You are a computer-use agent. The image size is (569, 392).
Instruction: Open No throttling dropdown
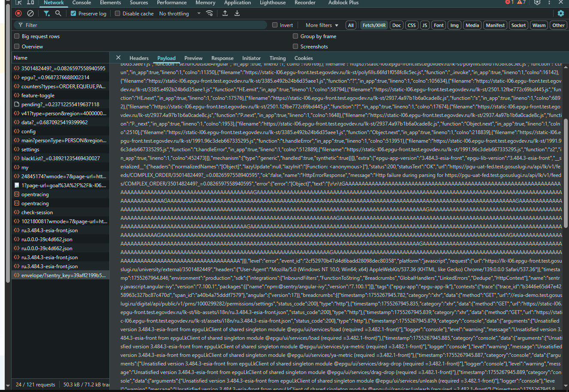(x=180, y=13)
